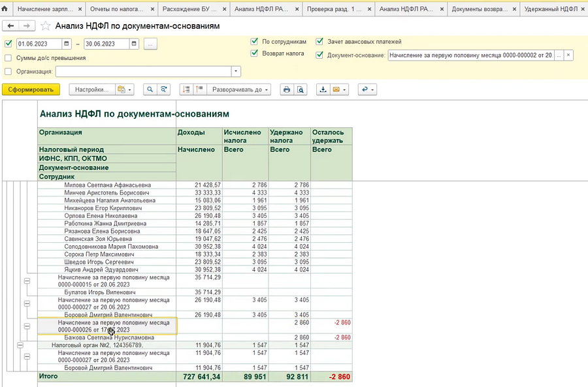Expand all report groups icon
Image resolution: width=588 pixels, height=387 pixels.
[x=200, y=89]
